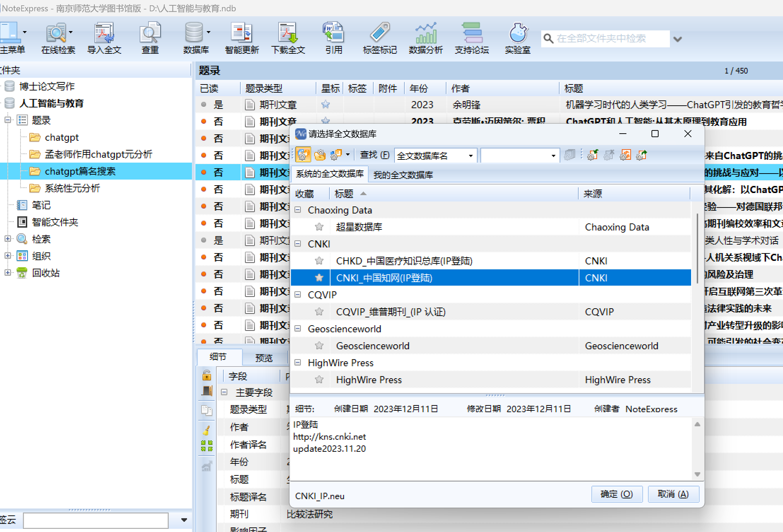Collapse the Geoscienceworld group

(x=298, y=328)
